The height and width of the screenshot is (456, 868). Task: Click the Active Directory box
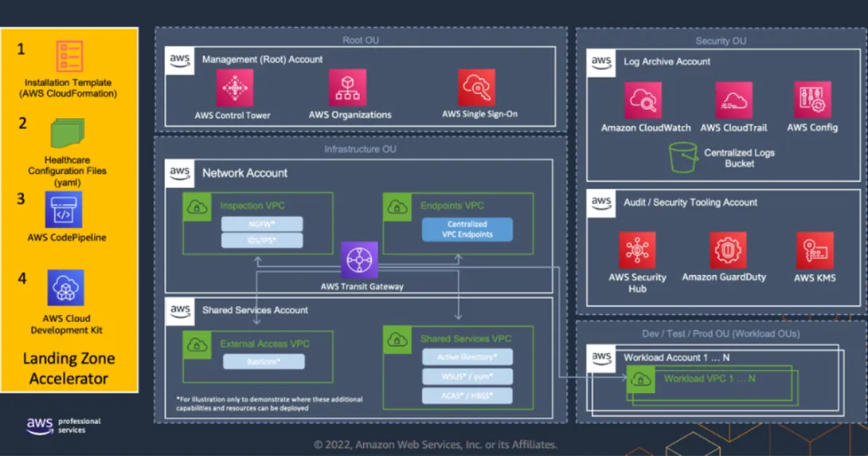coord(467,357)
